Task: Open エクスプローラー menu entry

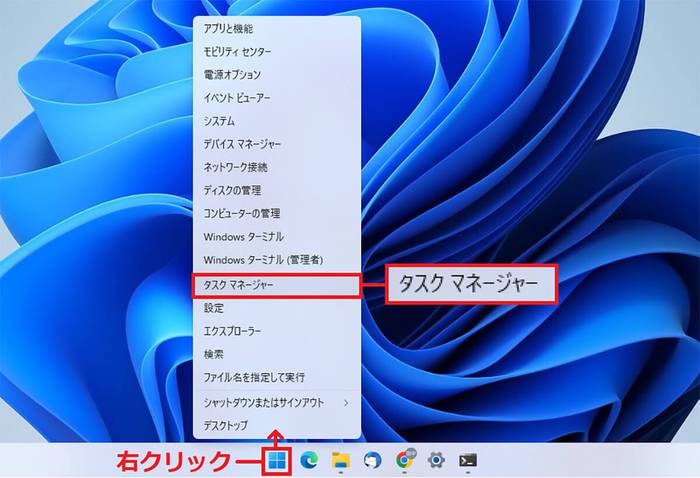Action: point(277,331)
